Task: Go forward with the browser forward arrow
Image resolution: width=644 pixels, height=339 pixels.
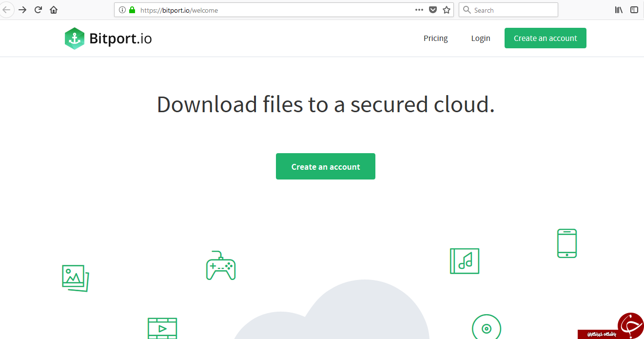Action: pyautogui.click(x=22, y=10)
